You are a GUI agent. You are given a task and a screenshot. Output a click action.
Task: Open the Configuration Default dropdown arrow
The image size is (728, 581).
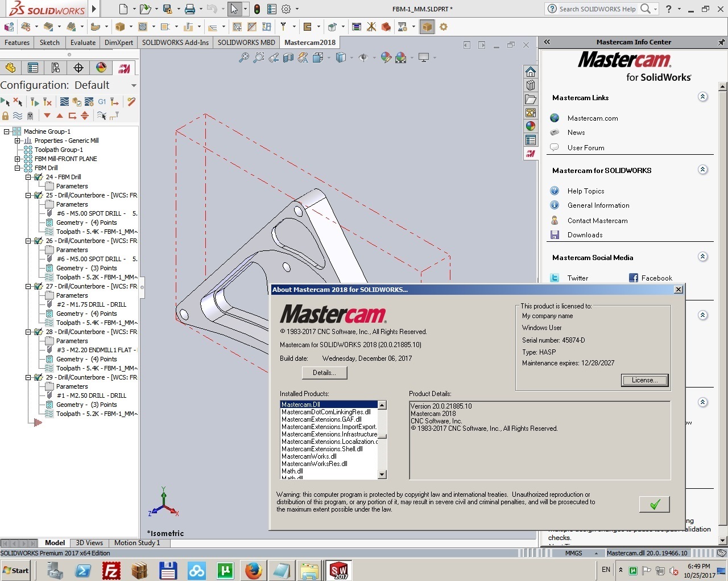pyautogui.click(x=134, y=86)
